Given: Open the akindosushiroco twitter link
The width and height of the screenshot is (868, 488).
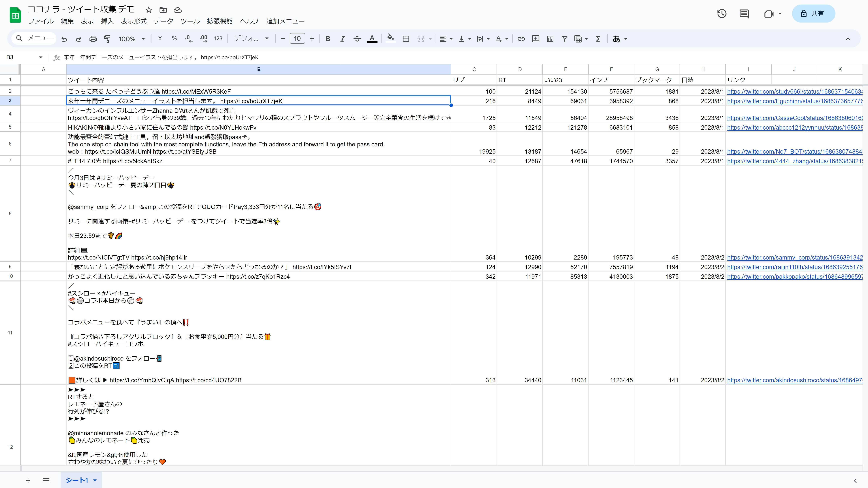Looking at the screenshot, I should 795,380.
